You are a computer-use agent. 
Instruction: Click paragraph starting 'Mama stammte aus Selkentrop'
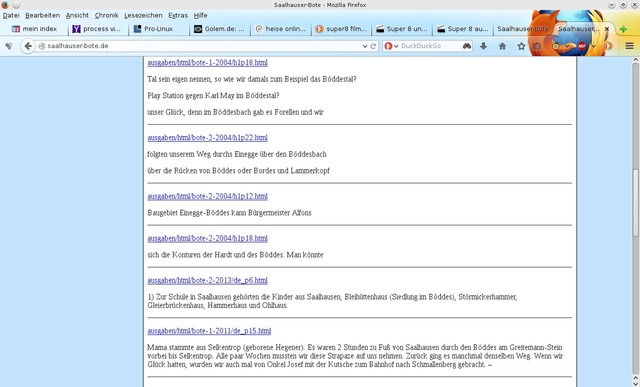[x=355, y=356]
